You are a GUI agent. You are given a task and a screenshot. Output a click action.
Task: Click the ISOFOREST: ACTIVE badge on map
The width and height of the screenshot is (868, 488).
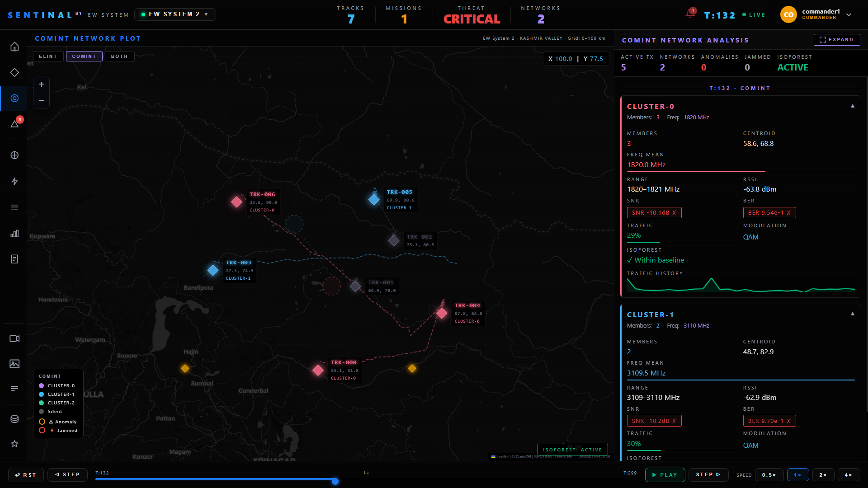coord(572,450)
